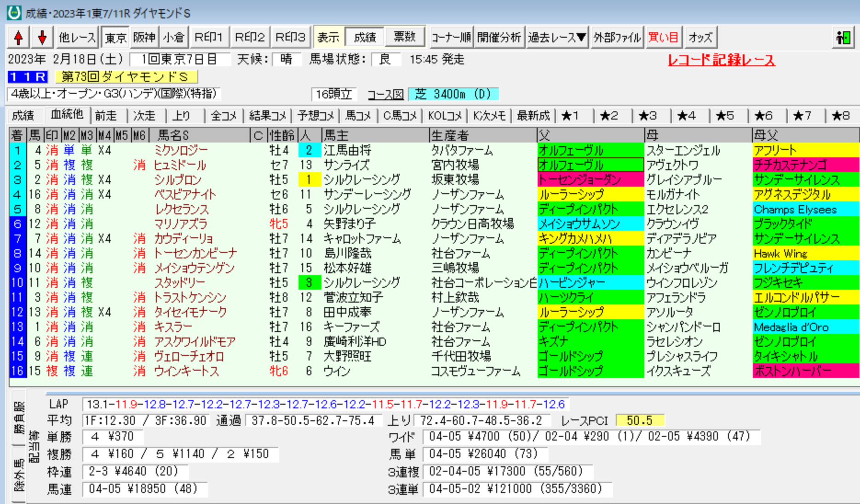Switch display to 成績 mode

365,37
